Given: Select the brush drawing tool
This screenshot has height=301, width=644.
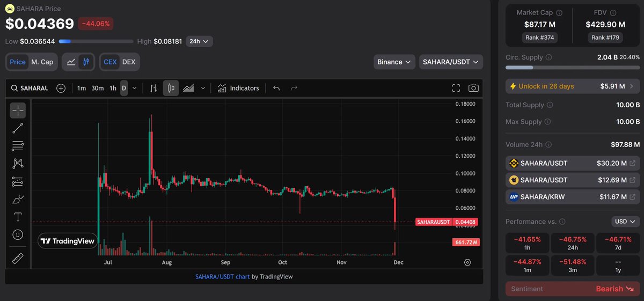Looking at the screenshot, I should click(x=18, y=199).
